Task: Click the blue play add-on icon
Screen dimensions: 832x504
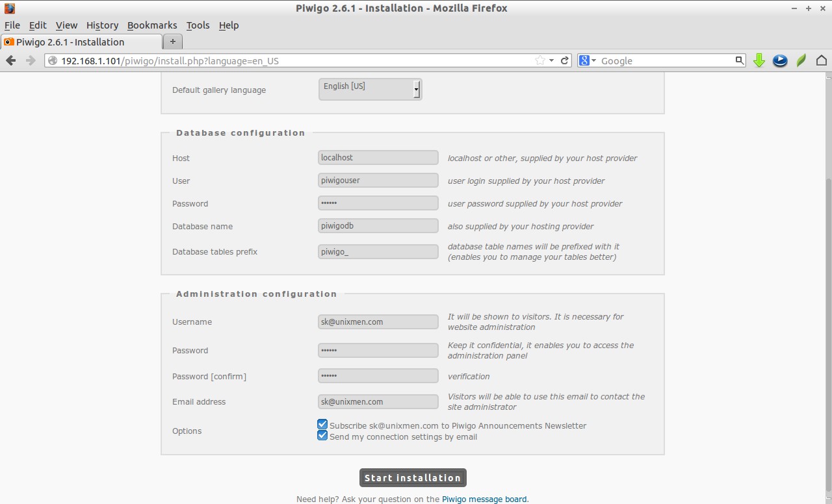Action: point(780,60)
